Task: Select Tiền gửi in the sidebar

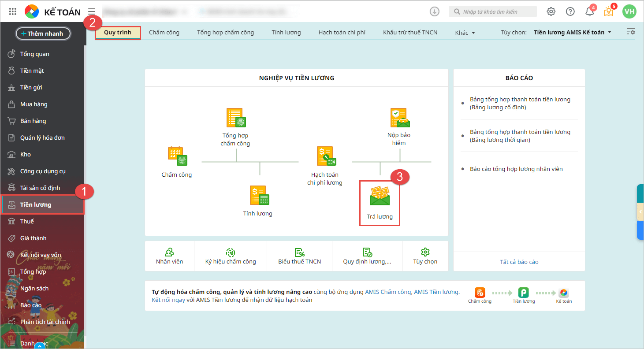Action: pyautogui.click(x=31, y=87)
